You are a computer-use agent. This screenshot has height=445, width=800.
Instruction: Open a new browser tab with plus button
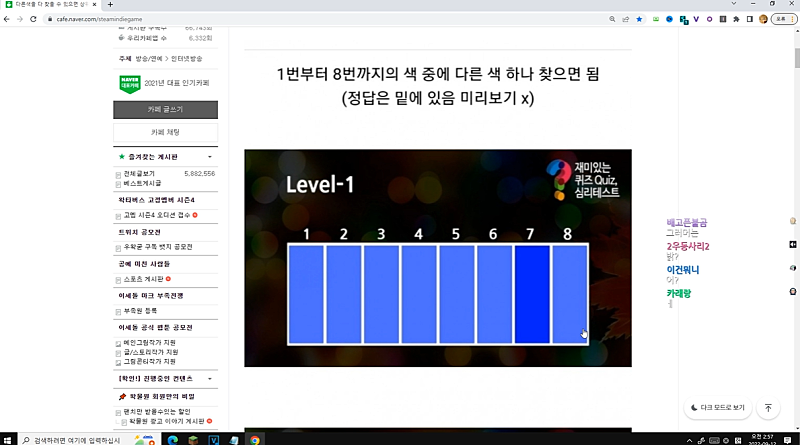110,4
